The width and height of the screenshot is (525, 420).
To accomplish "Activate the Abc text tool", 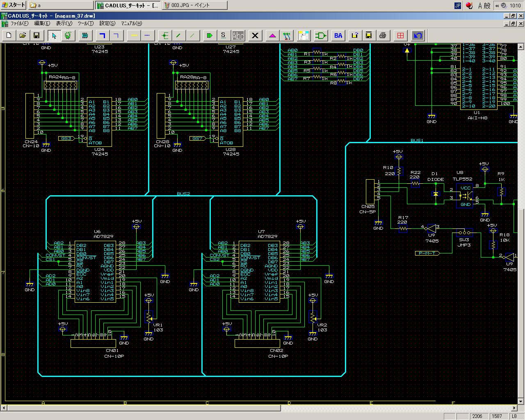I will coord(238,36).
